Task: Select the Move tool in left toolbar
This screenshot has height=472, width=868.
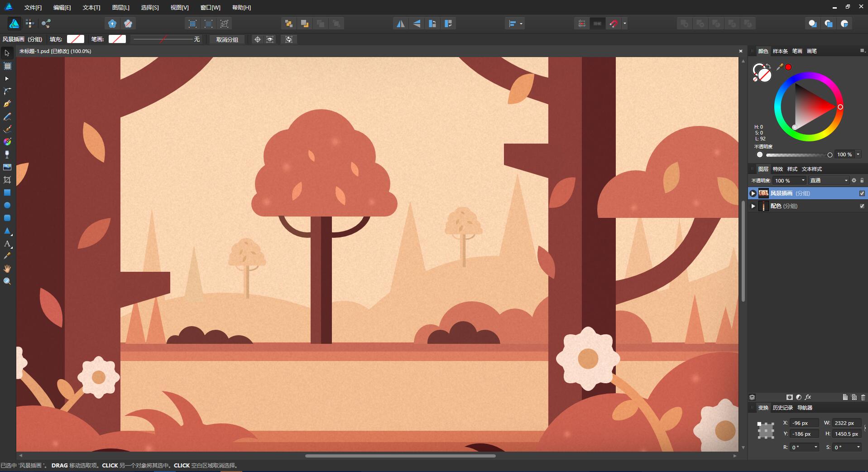Action: pyautogui.click(x=7, y=53)
